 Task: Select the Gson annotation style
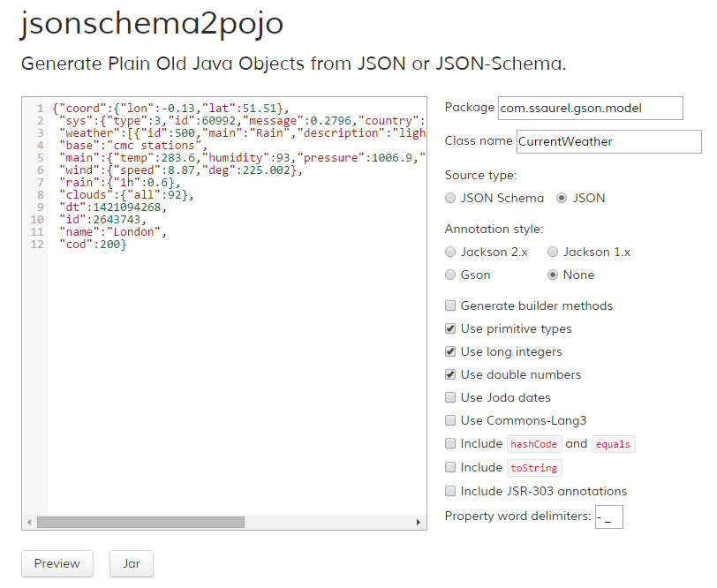[450, 275]
